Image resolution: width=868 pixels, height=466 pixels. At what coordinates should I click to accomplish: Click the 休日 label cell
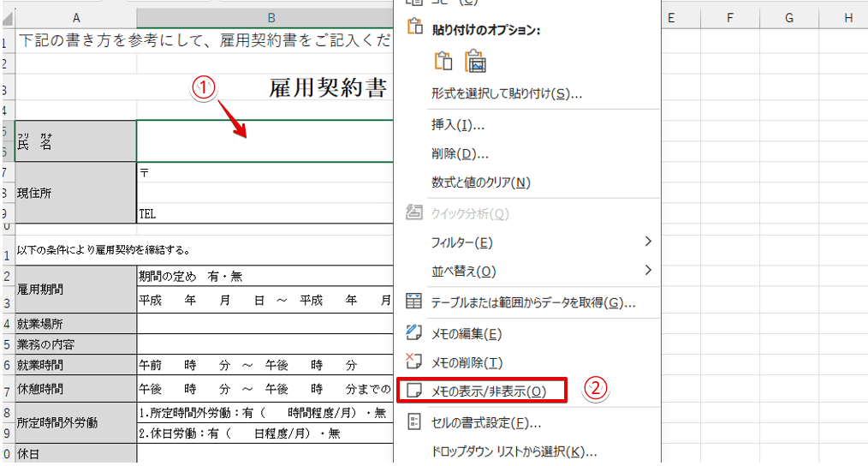click(76, 454)
